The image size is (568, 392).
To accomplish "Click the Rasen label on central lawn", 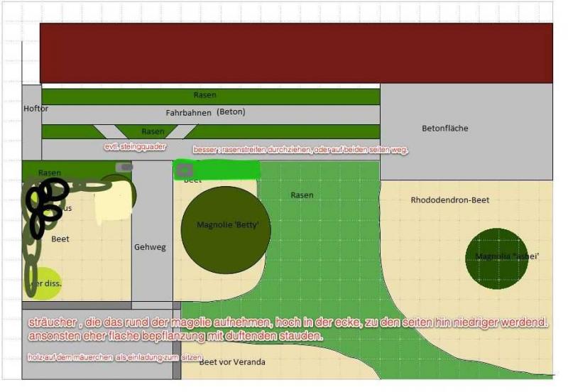I will click(x=302, y=195).
